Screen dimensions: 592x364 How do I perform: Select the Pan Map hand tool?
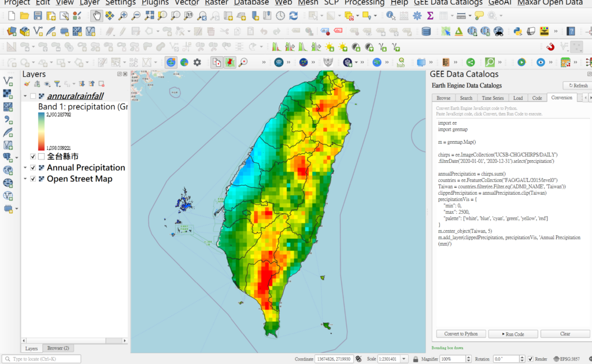point(96,16)
